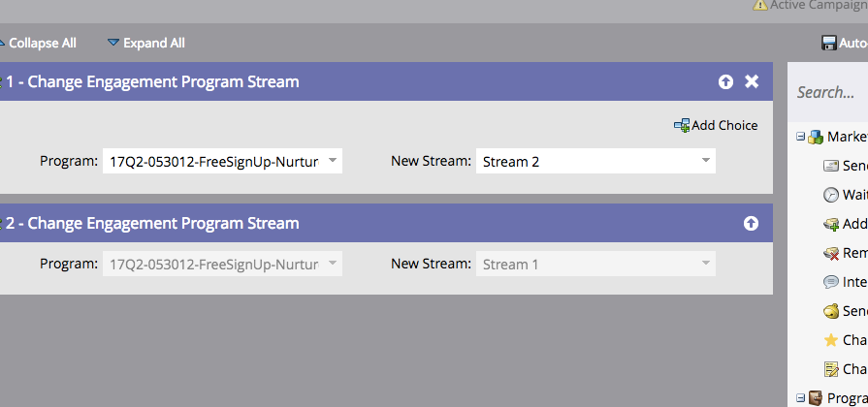Remove step 1 with the X icon
Screen dimensions: 868x407
752,81
